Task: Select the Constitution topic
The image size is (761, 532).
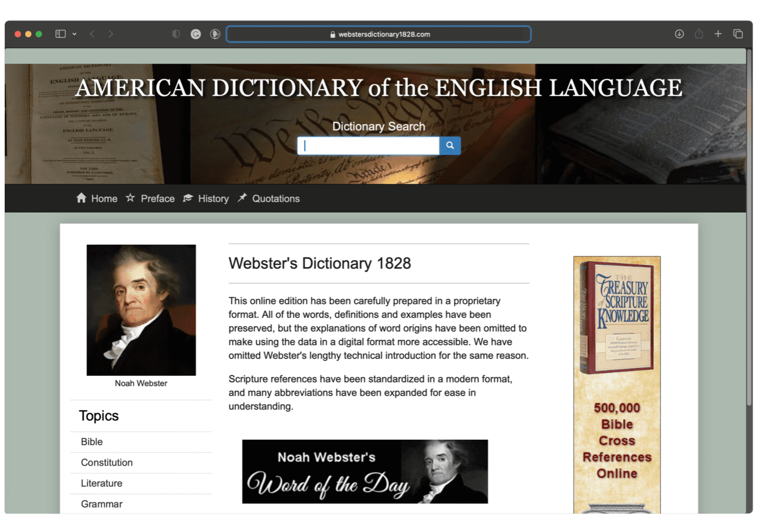Action: pyautogui.click(x=141, y=463)
